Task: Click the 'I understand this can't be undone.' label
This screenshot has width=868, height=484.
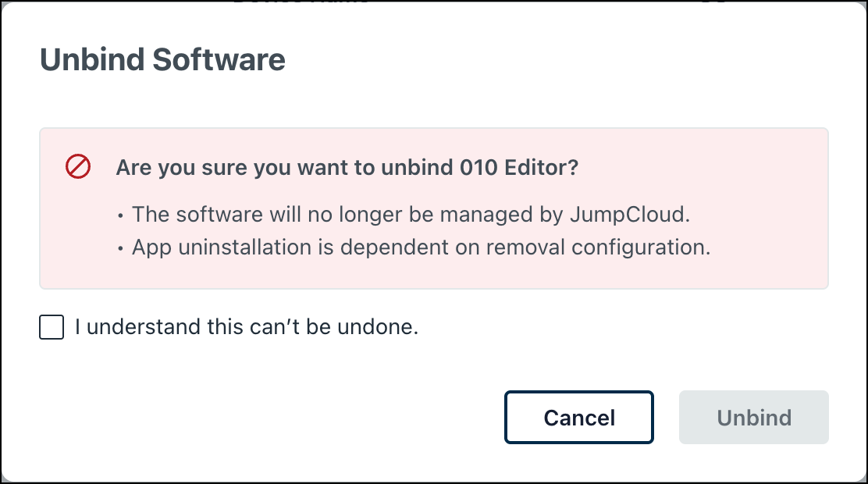Action: [247, 327]
